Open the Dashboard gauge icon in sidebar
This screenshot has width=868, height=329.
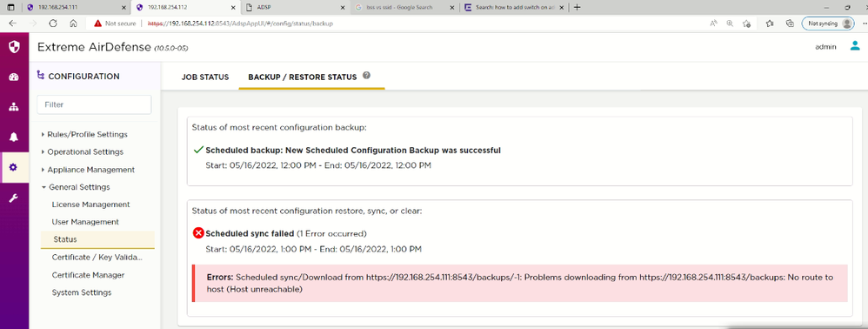click(14, 77)
